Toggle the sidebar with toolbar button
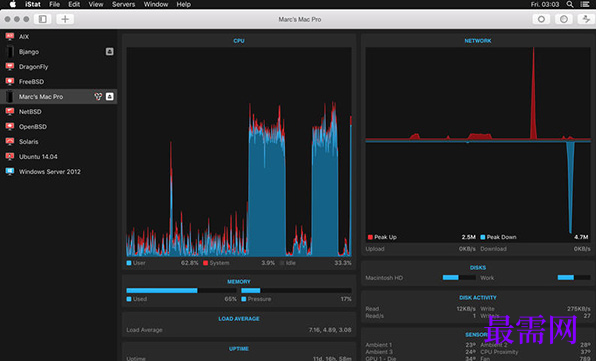Screen dimensions: 596x361 click(43, 19)
